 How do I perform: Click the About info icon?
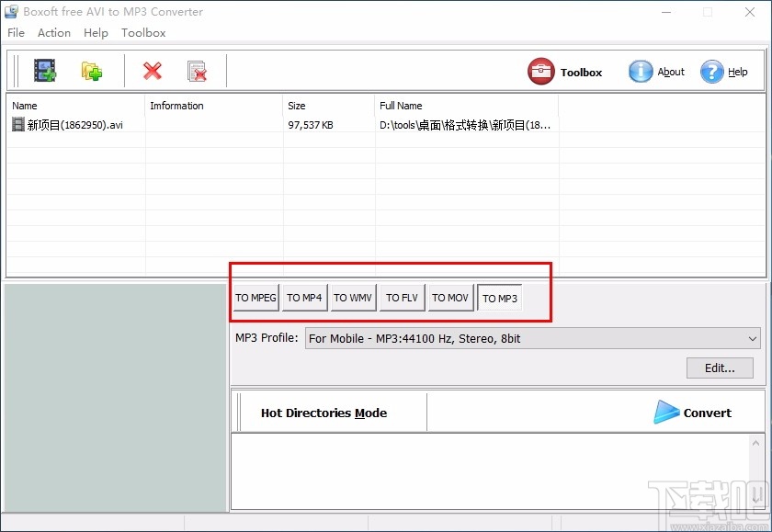(640, 71)
